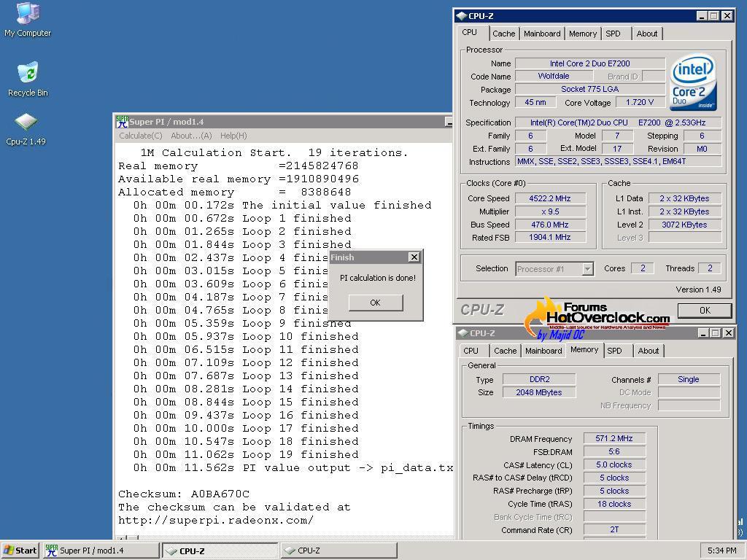Click the Core Speed value 4522.2 MHz
The width and height of the screenshot is (747, 560).
[550, 198]
